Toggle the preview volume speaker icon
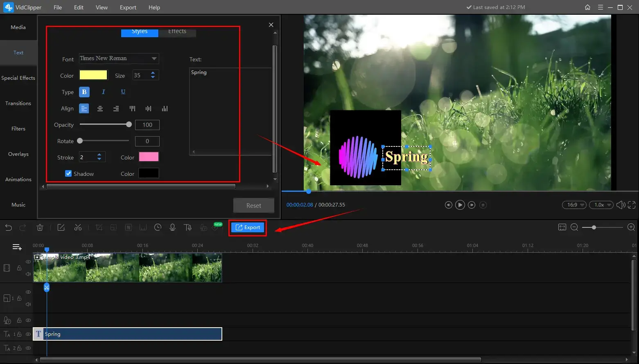 (x=621, y=205)
